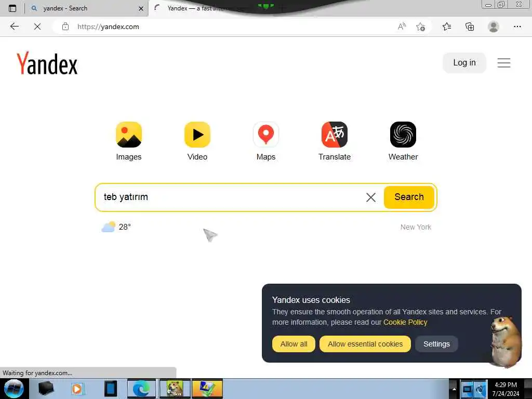Viewport: 532px width, 399px height.
Task: Choose Allow essential cookies
Action: [365, 344]
